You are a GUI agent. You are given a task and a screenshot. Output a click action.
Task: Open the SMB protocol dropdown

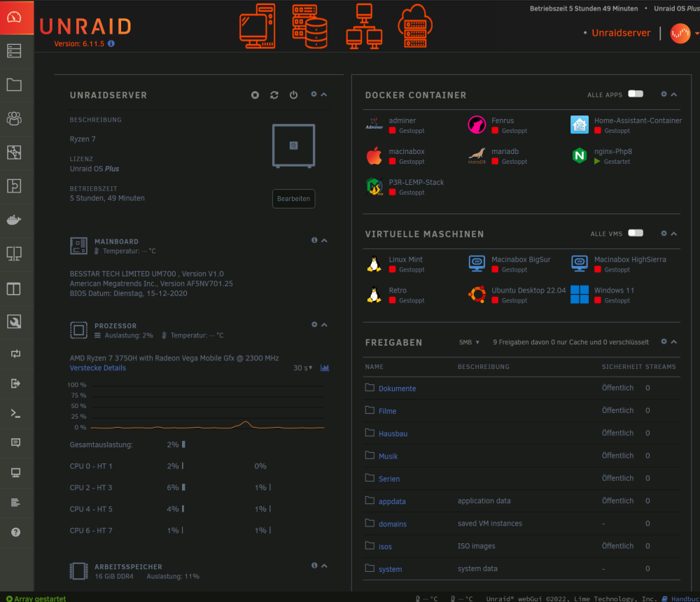click(x=469, y=342)
